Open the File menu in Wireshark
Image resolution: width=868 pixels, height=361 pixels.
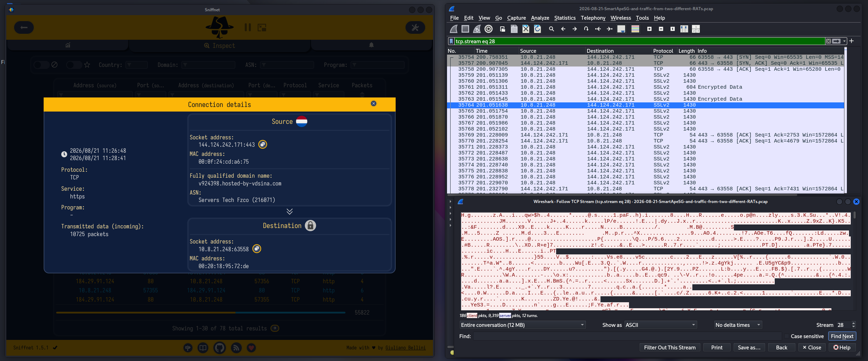point(454,18)
